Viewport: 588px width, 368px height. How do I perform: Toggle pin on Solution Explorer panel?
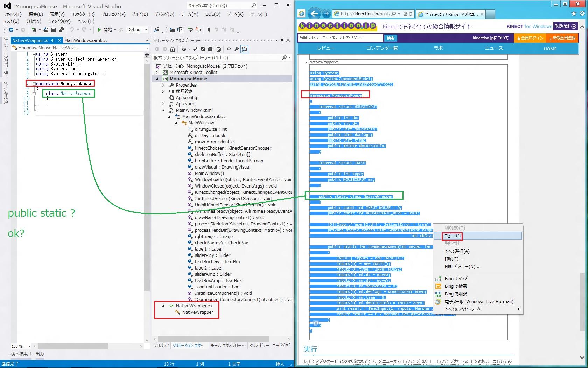click(282, 40)
